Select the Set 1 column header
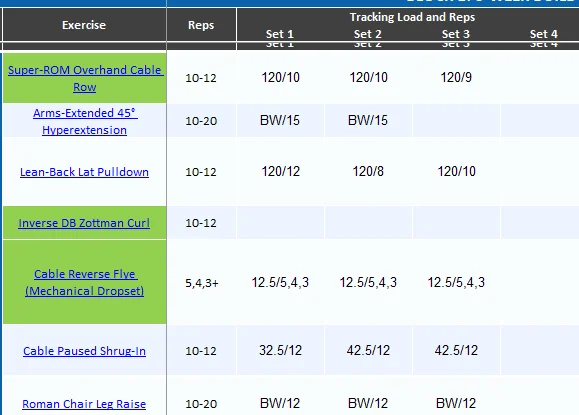Image resolution: width=579 pixels, height=415 pixels. click(280, 34)
